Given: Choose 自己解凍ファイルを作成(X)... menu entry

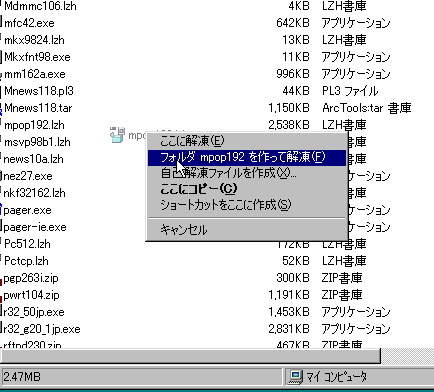Looking at the screenshot, I should [247, 173].
